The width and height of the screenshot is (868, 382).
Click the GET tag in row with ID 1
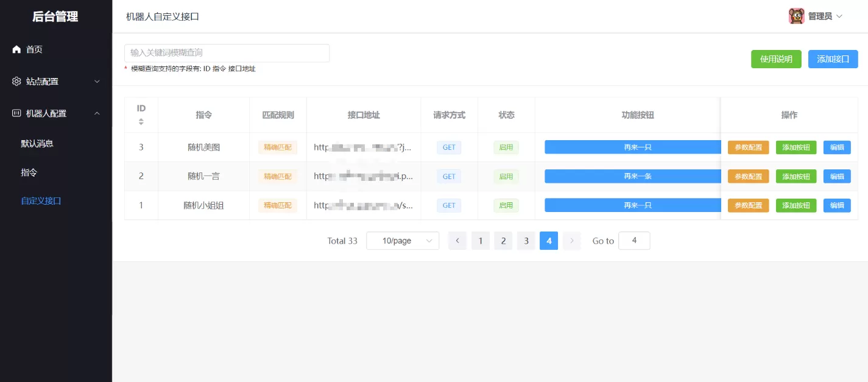click(x=448, y=205)
